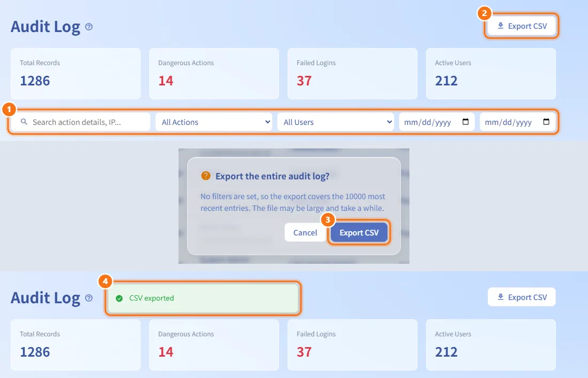Screen dimensions: 588x378
Task: Click the top Audit Log heading
Action: click(x=45, y=27)
